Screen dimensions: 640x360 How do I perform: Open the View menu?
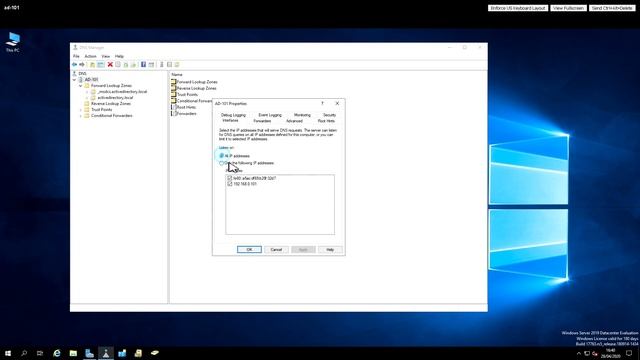pyautogui.click(x=106, y=56)
